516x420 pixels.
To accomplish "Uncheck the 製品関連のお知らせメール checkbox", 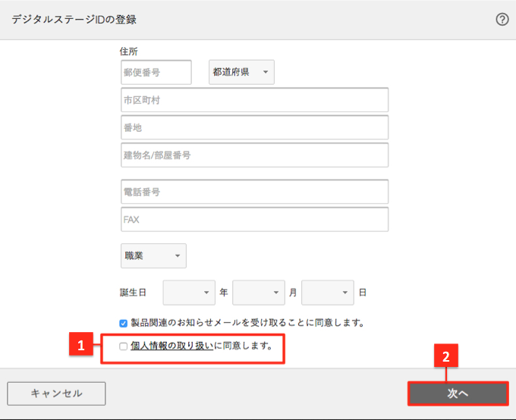I will pyautogui.click(x=124, y=323).
